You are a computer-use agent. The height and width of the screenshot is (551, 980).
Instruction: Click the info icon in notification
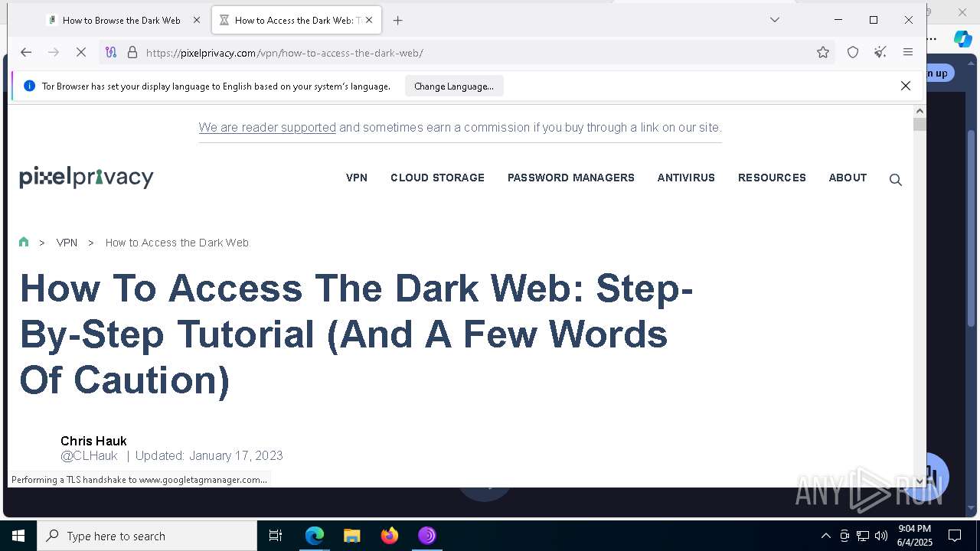[x=29, y=86]
